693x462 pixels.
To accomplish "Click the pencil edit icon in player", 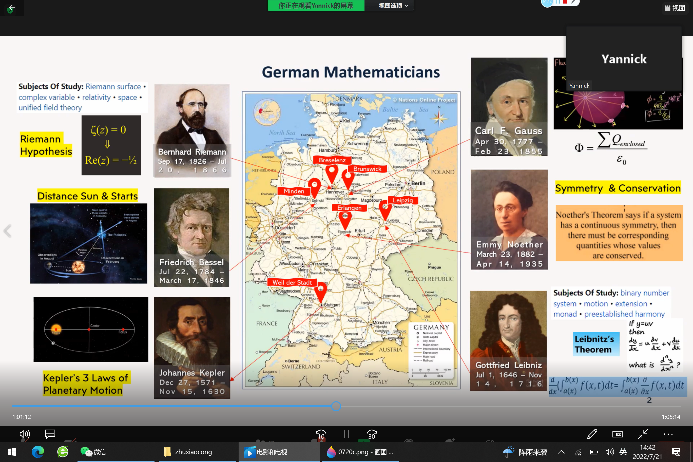I will click(592, 433).
